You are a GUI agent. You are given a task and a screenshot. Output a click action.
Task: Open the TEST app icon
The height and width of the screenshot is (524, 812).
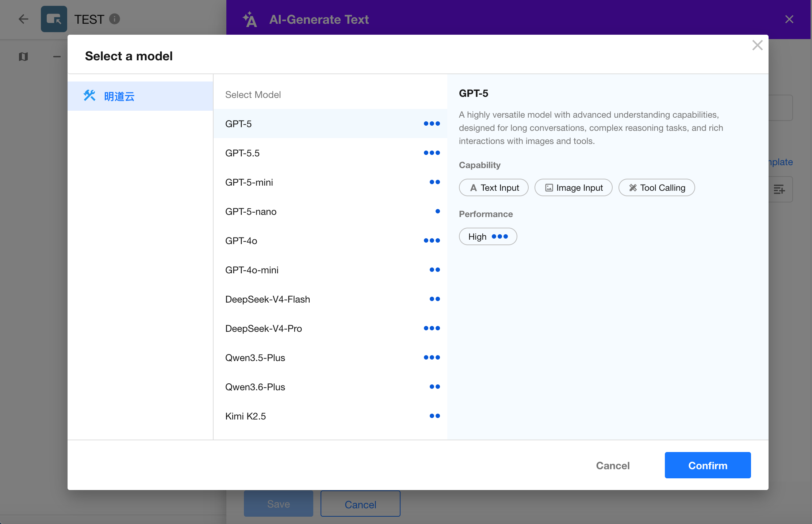coord(54,19)
